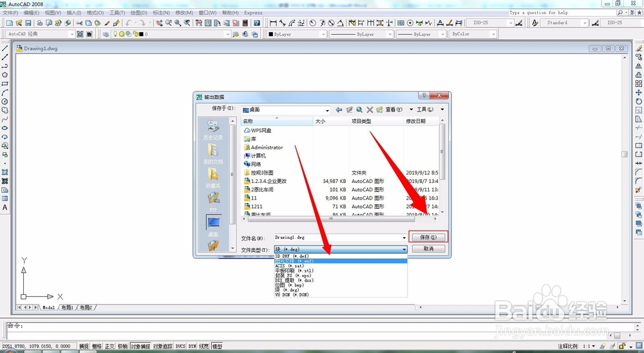
Task: Click the Pan realtime tool icon
Action: tap(159, 23)
